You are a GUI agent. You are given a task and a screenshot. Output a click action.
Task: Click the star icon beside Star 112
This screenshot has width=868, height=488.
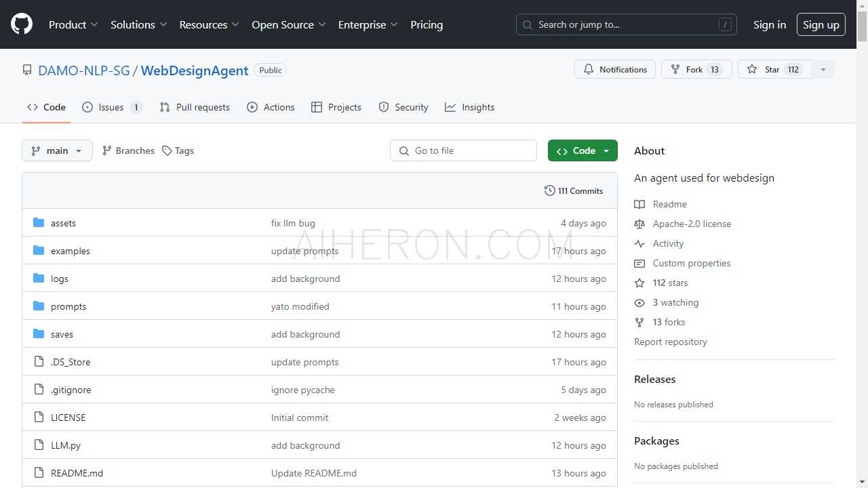tap(752, 68)
